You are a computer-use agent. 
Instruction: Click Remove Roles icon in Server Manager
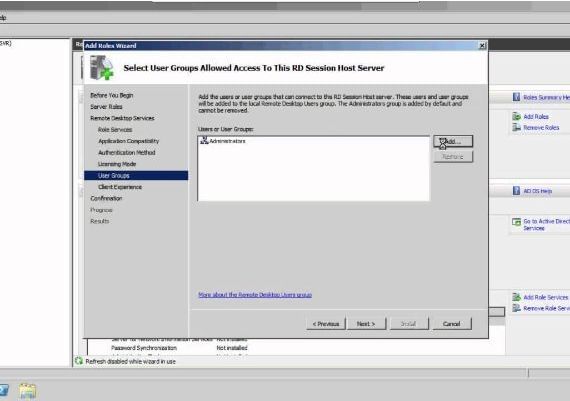pyautogui.click(x=516, y=127)
